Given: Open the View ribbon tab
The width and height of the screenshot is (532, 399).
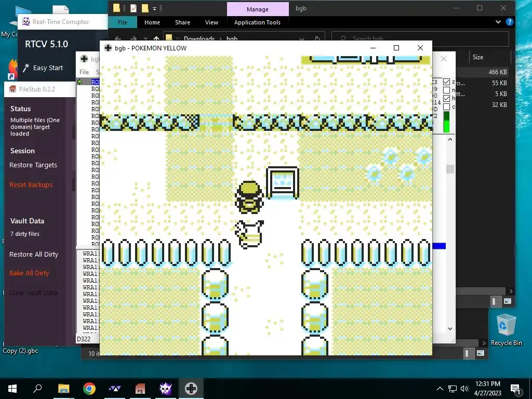Looking at the screenshot, I should [211, 22].
